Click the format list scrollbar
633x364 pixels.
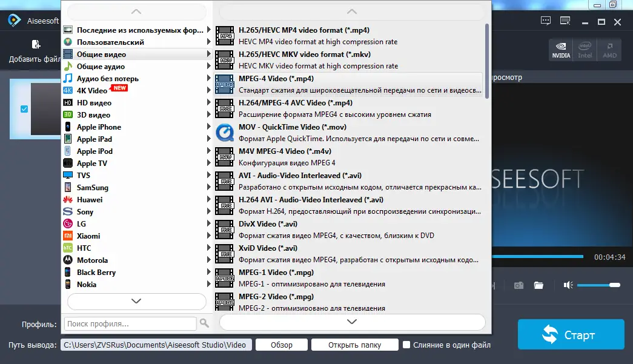pos(487,61)
